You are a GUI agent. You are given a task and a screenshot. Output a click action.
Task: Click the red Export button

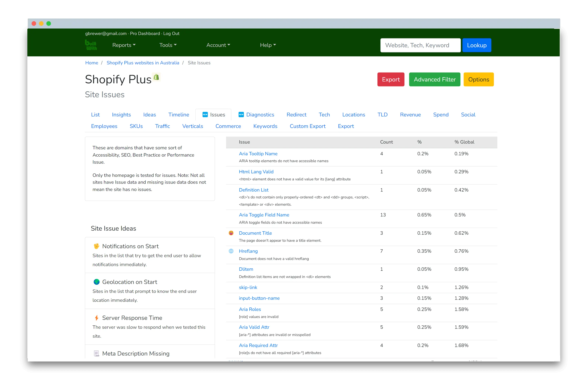pos(391,79)
